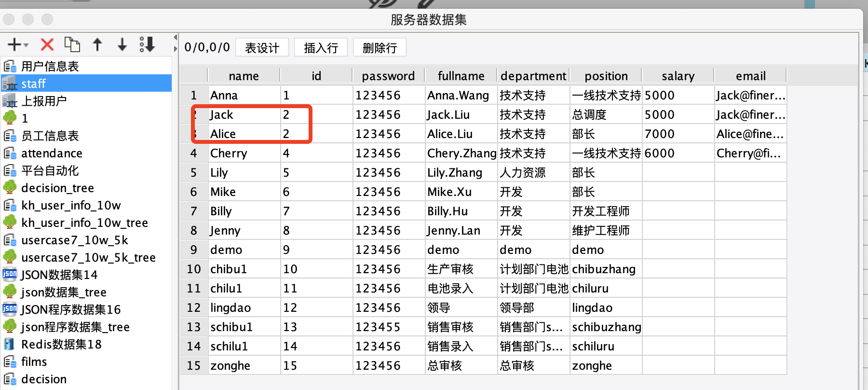
Task: Select row number 9 header
Action: 194,250
